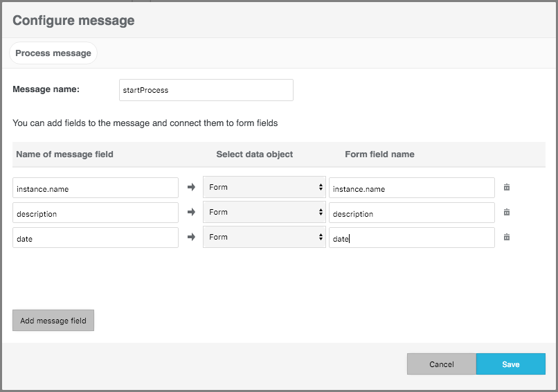Viewport: 558px width, 392px height.
Task: Click the date message field name input
Action: click(96, 238)
